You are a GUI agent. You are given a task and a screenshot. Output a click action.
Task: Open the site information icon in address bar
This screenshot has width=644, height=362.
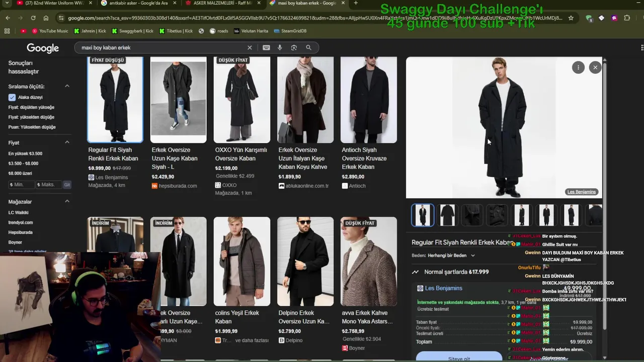click(61, 18)
